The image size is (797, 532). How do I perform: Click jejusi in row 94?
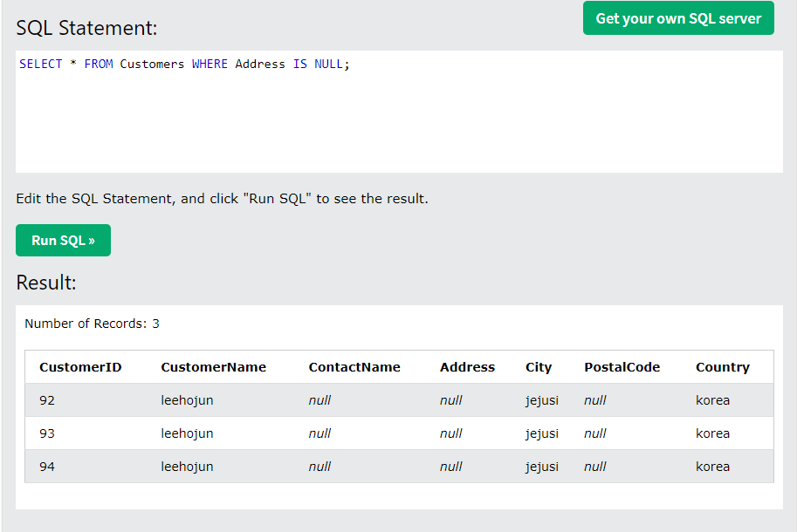click(542, 467)
